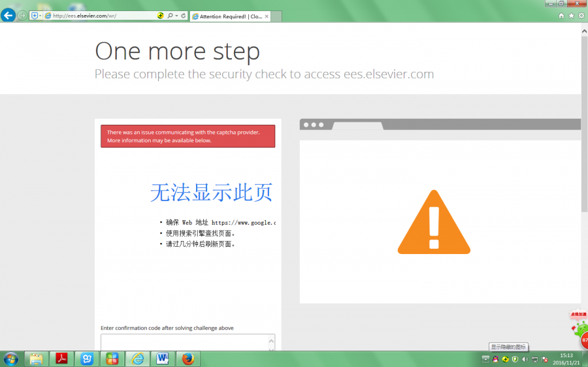Screen dimensions: 588x367
Task: Open browser Tools gear icon
Action: (x=581, y=16)
